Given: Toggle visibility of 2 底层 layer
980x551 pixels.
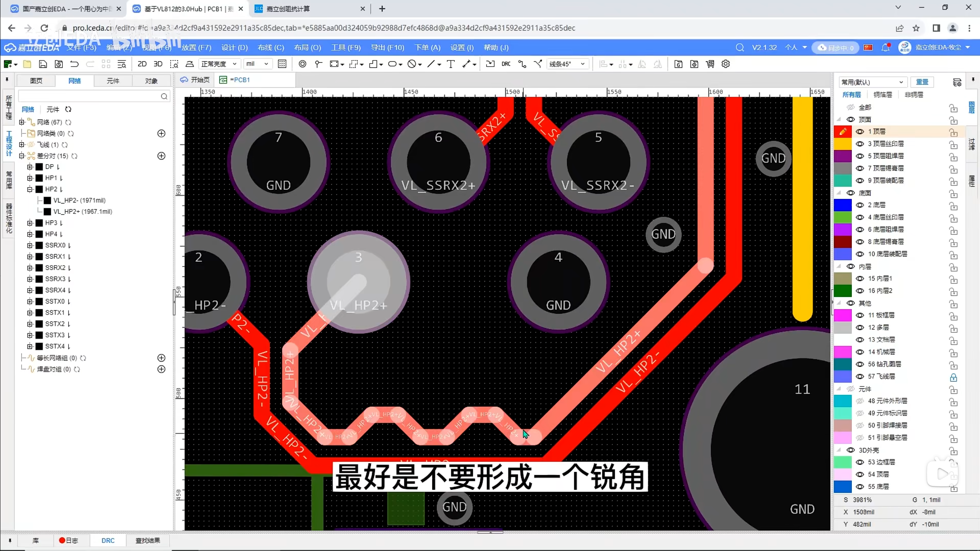Looking at the screenshot, I should [860, 205].
